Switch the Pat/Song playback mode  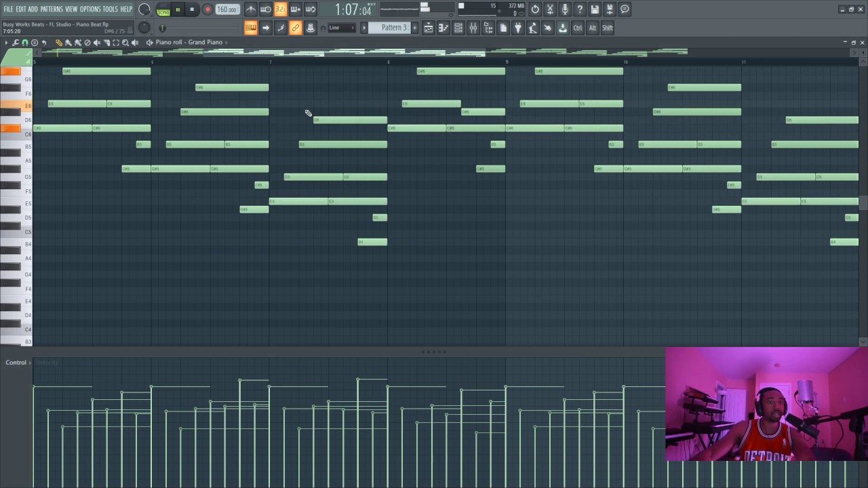[163, 9]
